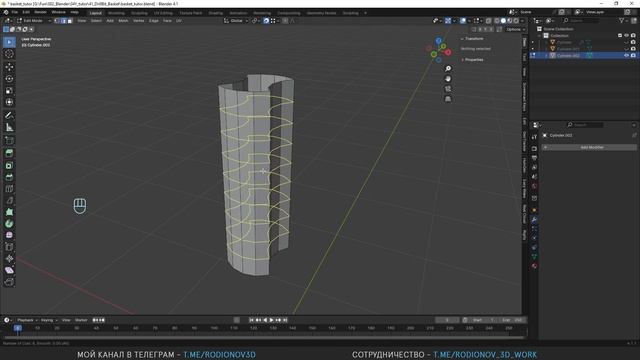Open outliner filter dropdown

624,20
